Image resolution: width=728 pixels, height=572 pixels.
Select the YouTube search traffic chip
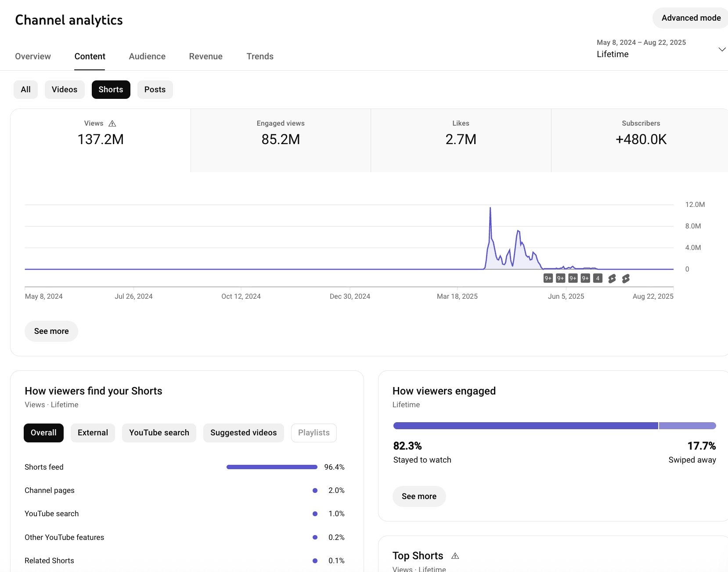(159, 433)
